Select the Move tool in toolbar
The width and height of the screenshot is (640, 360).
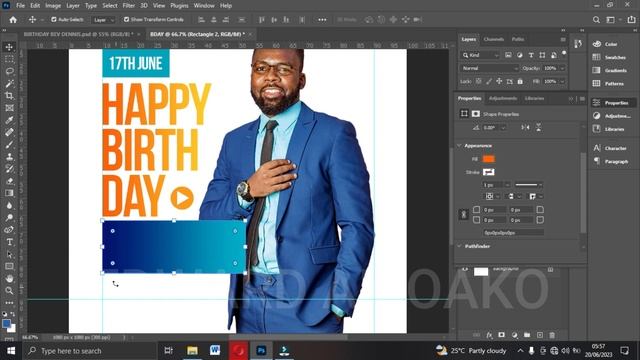(x=9, y=47)
